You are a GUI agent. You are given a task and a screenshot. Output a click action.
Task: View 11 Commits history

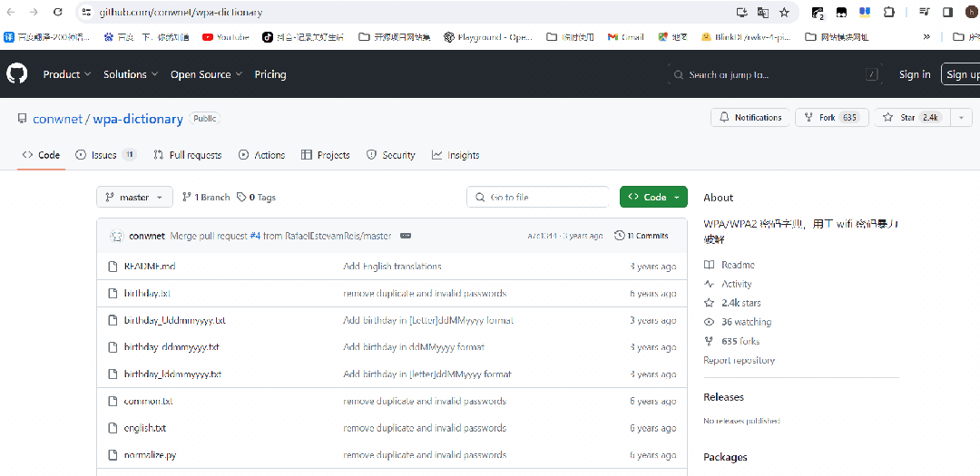[642, 236]
